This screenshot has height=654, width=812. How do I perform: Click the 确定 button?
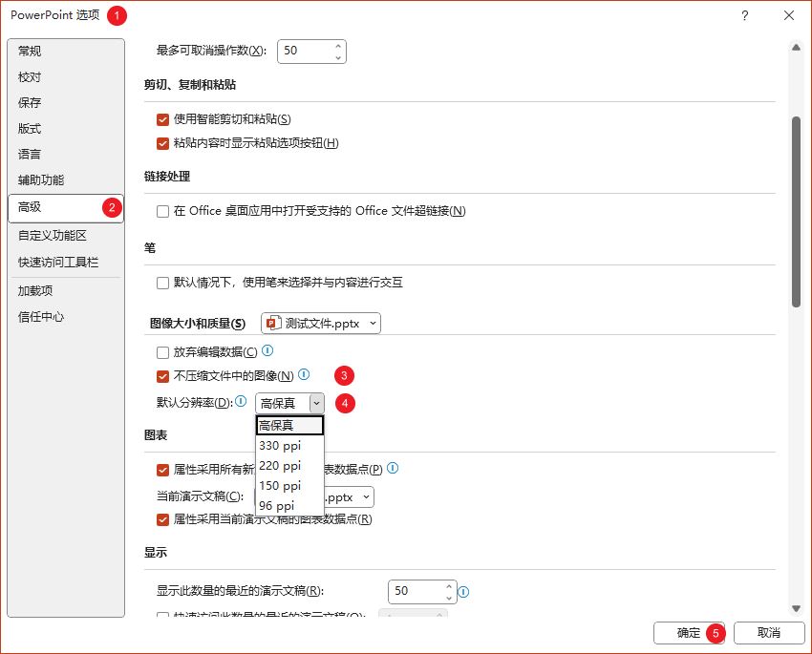(689, 633)
